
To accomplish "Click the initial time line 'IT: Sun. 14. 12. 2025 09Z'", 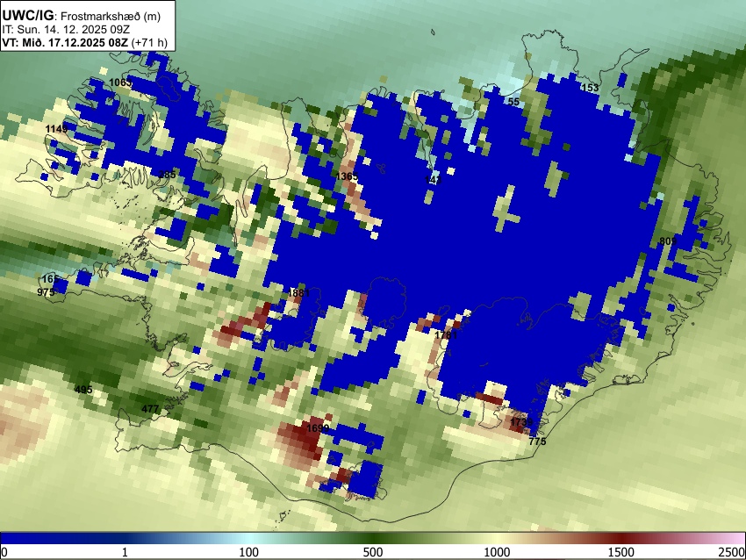I will [x=66, y=30].
